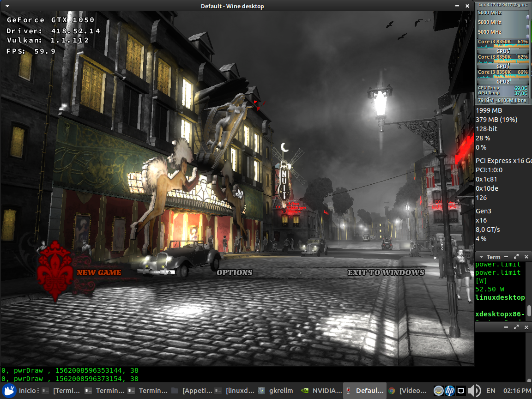Switch to the [Termi... taskbar window
This screenshot has height=399, width=532.
click(x=62, y=391)
